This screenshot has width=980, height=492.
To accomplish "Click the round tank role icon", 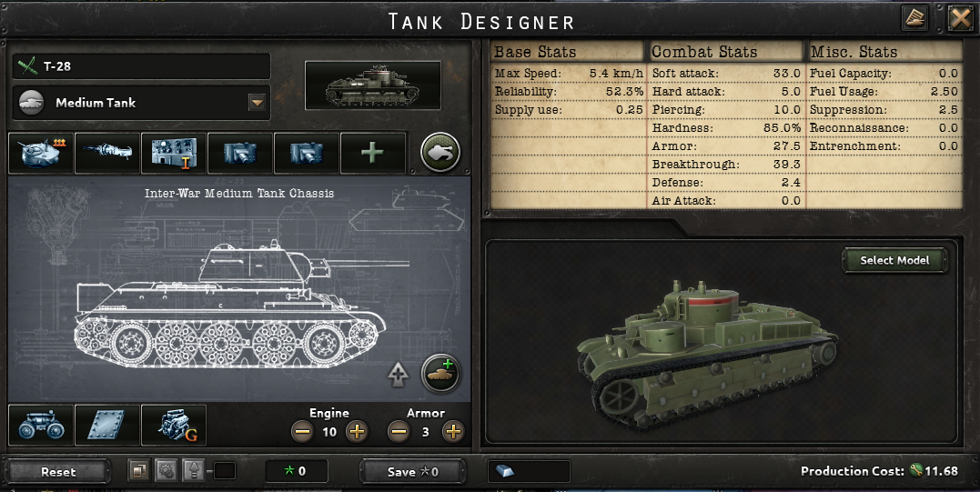I will 440,152.
